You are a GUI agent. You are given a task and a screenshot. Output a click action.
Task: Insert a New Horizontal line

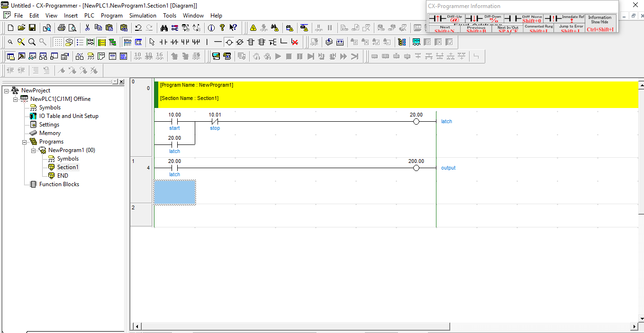218,42
